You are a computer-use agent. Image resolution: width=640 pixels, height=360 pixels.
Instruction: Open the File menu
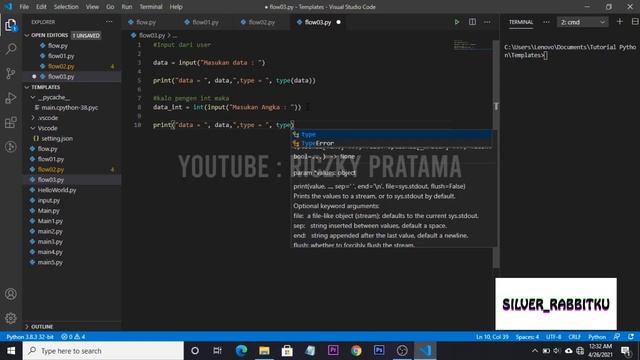(24, 7)
